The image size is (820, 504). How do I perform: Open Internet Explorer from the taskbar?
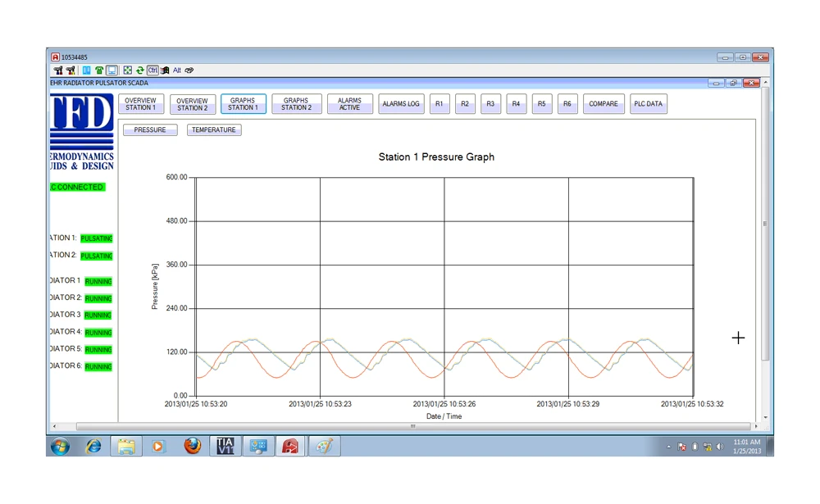93,446
